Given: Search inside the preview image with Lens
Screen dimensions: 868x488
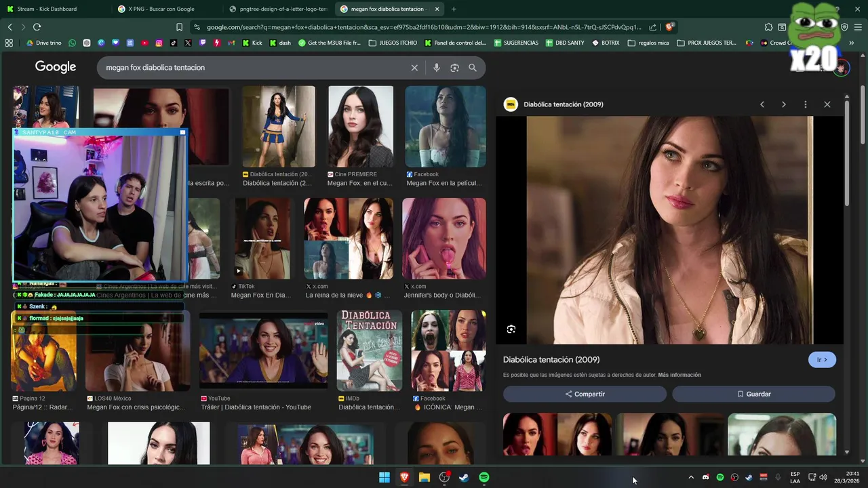Looking at the screenshot, I should [x=511, y=329].
